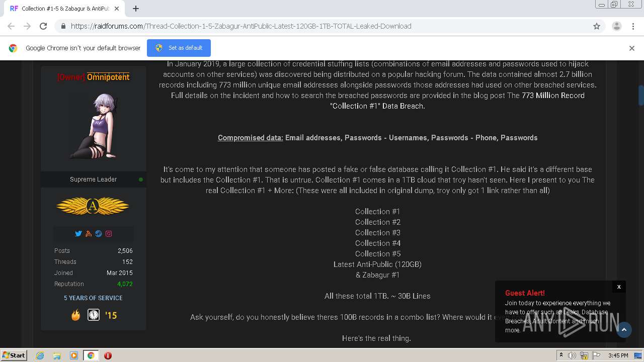Open File Explorer from taskbar
Image resolution: width=644 pixels, height=362 pixels.
coord(57,355)
